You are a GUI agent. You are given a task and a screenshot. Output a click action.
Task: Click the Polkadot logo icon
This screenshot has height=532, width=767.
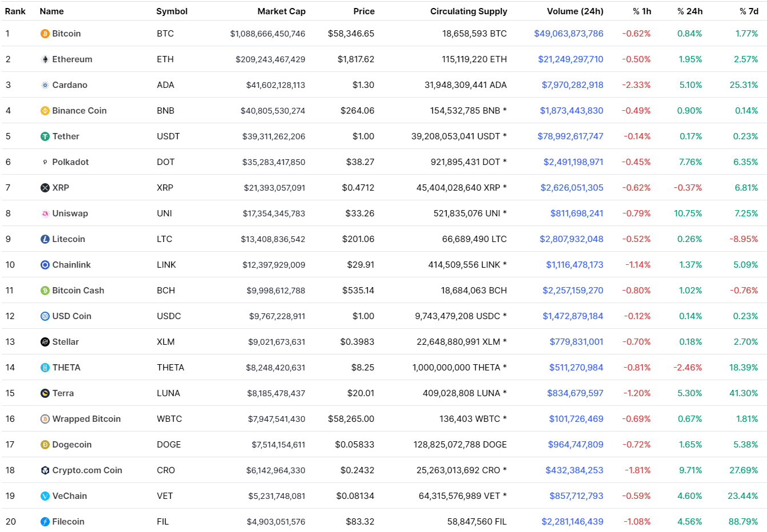[45, 162]
